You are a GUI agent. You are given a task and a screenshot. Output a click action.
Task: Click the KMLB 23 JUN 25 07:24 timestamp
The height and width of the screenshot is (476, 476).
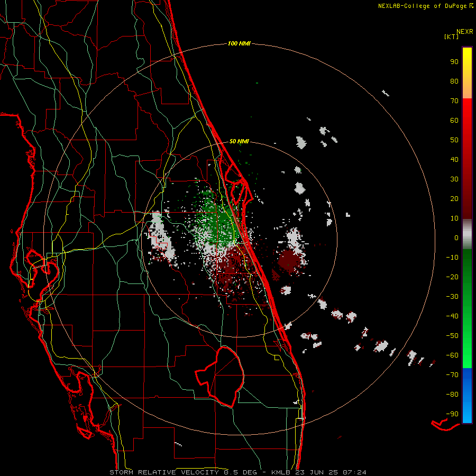coord(319,472)
